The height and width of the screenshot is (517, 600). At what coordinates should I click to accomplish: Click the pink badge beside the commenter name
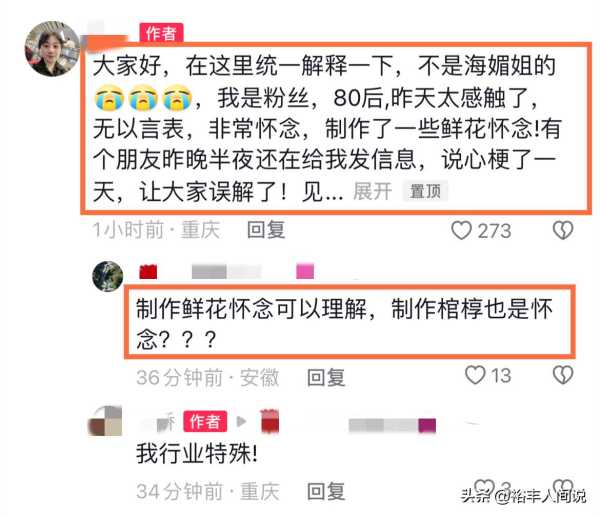[x=305, y=271]
